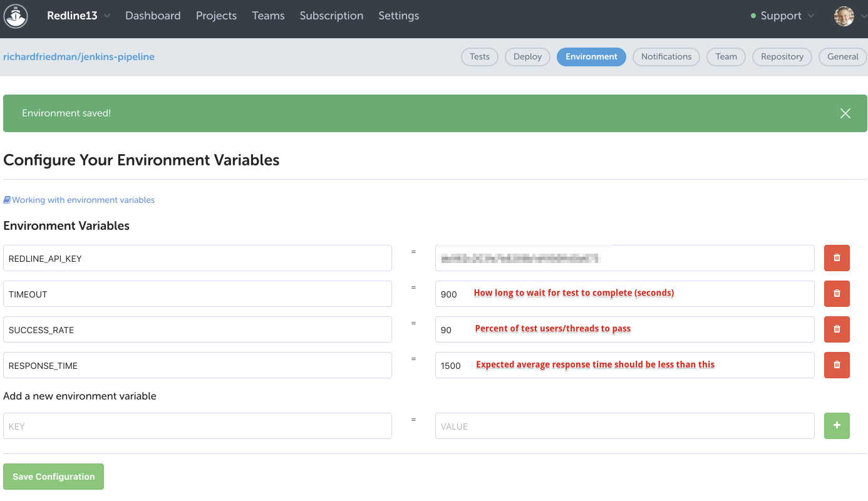
Task: Open Projects in the top navigation
Action: (216, 16)
